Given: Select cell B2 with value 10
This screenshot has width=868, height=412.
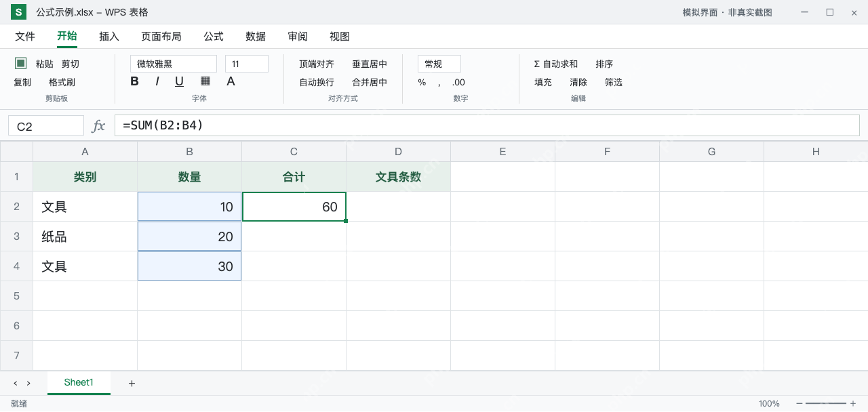Looking at the screenshot, I should click(x=190, y=207).
